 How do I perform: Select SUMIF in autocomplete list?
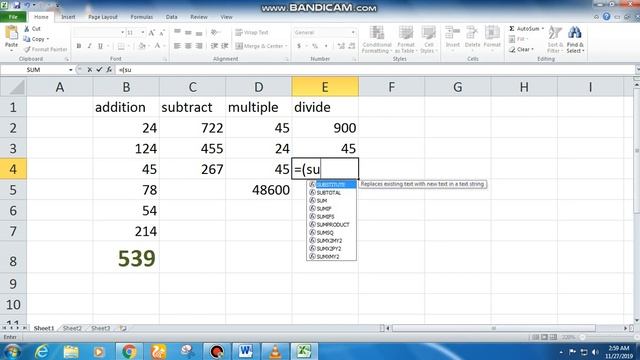(x=332, y=209)
